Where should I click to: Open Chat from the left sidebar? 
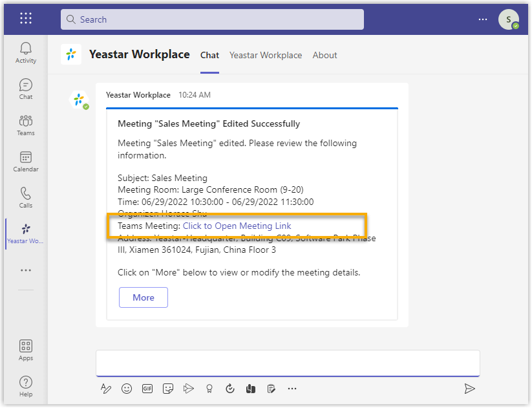coord(26,89)
